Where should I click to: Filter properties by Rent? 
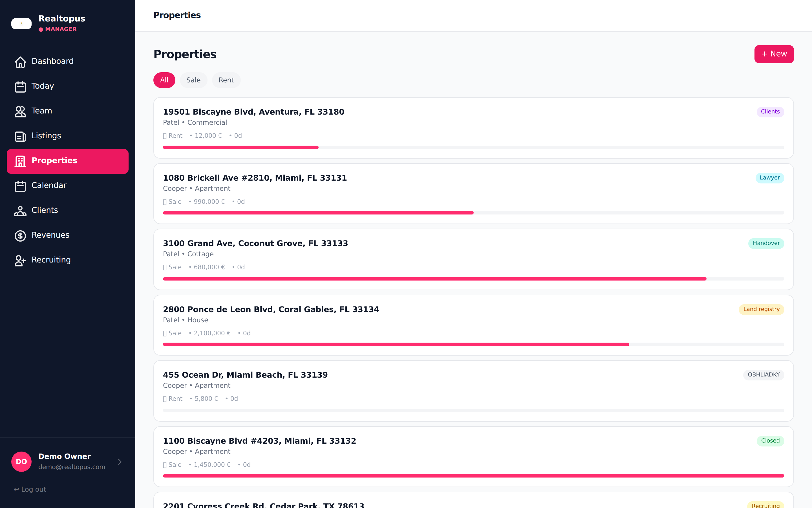[x=226, y=80]
